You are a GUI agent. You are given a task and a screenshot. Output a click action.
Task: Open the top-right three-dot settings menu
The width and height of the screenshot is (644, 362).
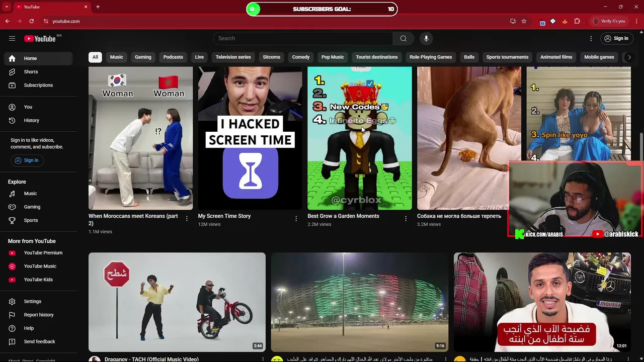[x=591, y=38]
